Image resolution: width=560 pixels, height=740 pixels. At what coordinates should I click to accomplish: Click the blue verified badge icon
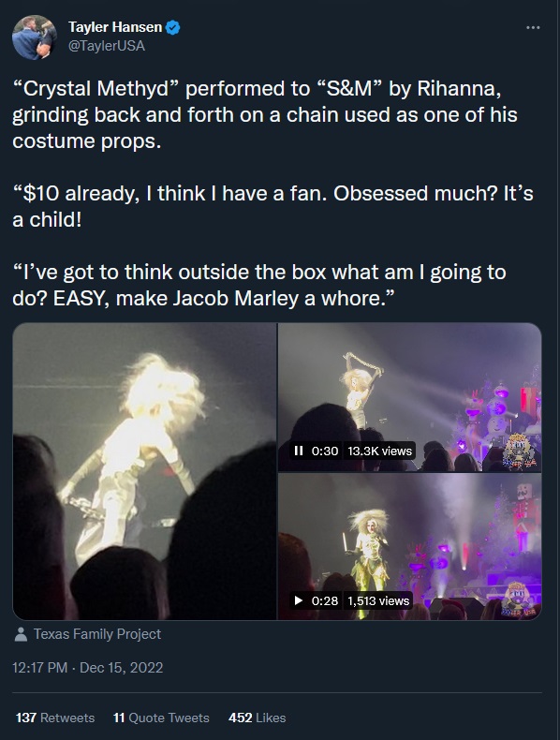(x=172, y=27)
